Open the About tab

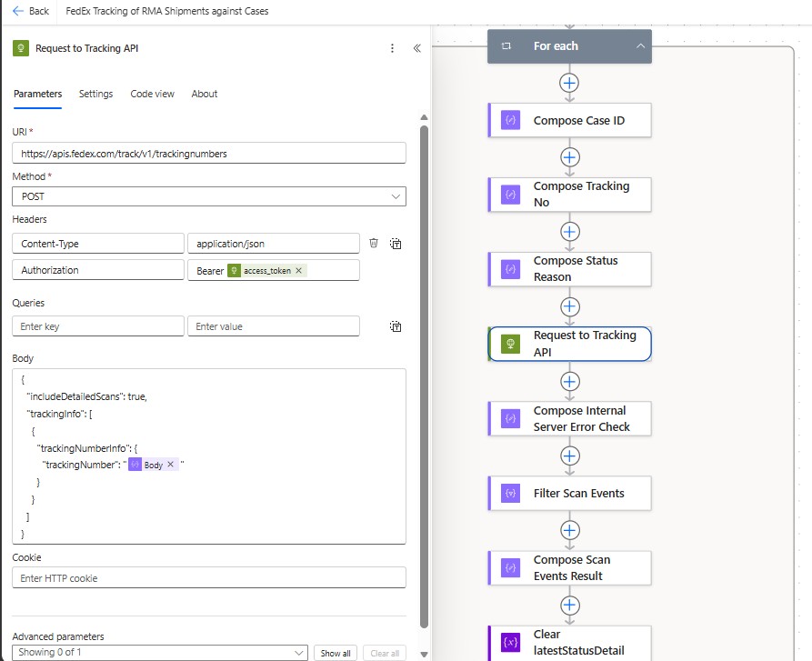pyautogui.click(x=205, y=94)
